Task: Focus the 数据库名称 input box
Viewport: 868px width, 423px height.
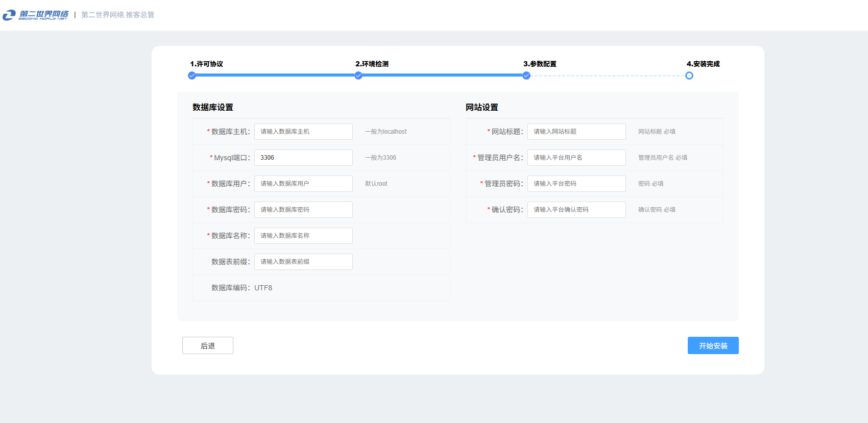Action: (303, 236)
